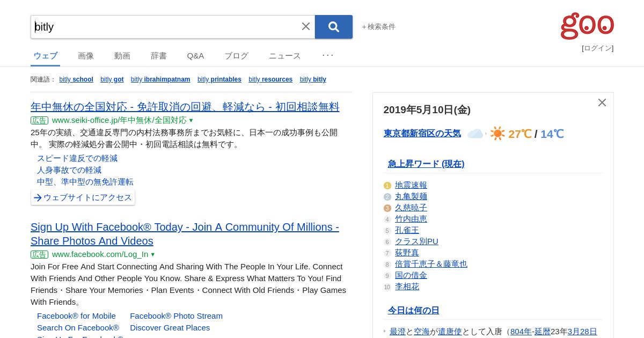Screen dimensions: 644x338
Task: Open Facebook® for Mobile sitelink
Action: pyautogui.click(x=76, y=316)
